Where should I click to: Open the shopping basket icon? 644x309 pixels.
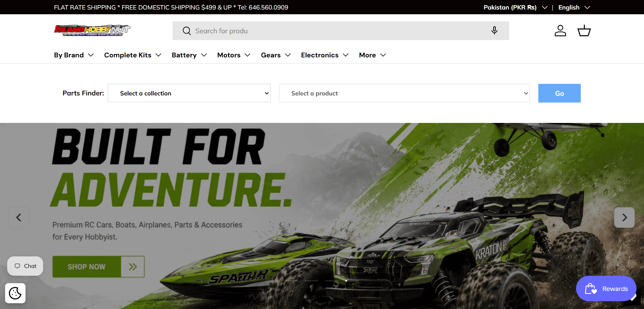point(584,31)
